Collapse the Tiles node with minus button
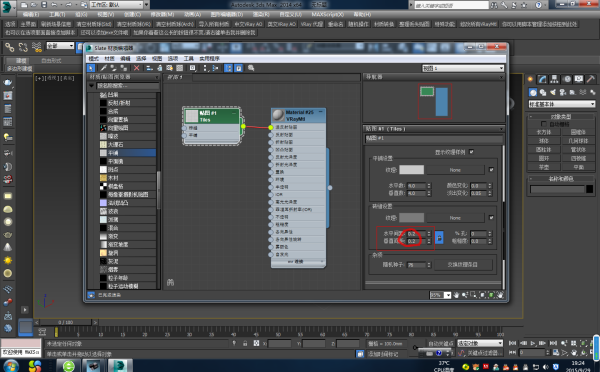This screenshot has height=372, width=600. (x=234, y=113)
